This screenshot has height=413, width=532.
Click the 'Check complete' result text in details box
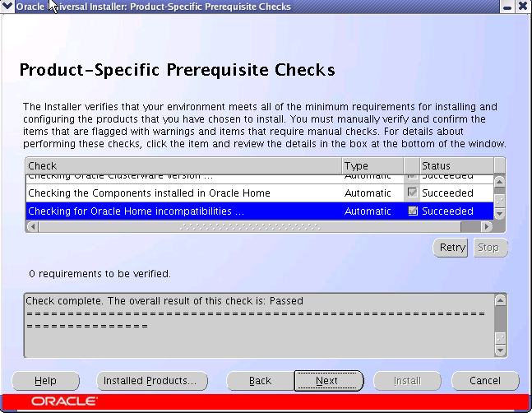(164, 301)
